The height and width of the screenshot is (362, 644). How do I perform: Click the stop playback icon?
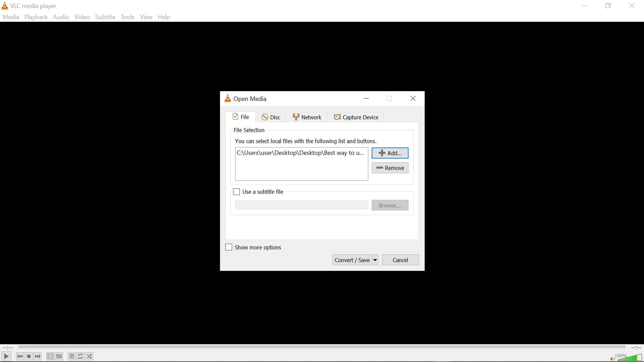(29, 356)
